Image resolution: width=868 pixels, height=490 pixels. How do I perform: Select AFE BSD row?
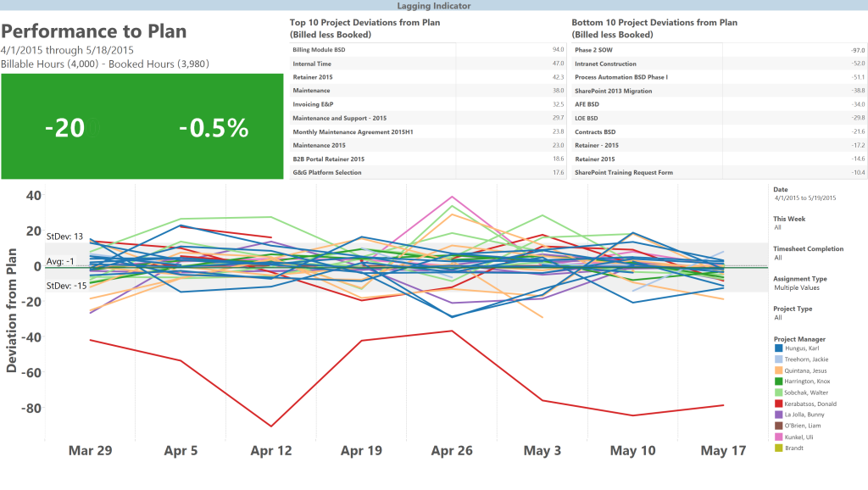coord(720,104)
